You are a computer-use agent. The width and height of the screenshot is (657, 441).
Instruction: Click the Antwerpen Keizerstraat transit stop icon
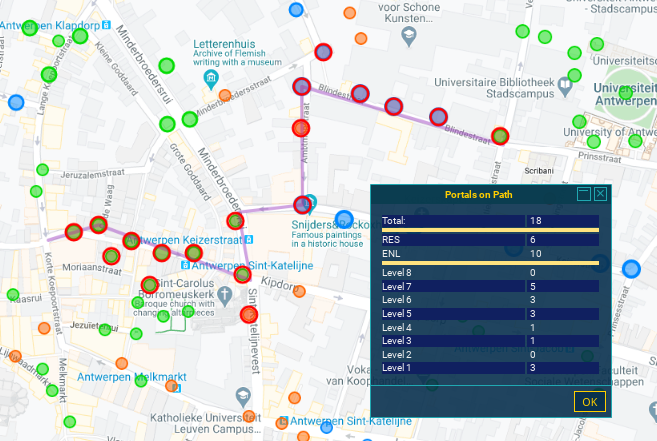(x=249, y=240)
